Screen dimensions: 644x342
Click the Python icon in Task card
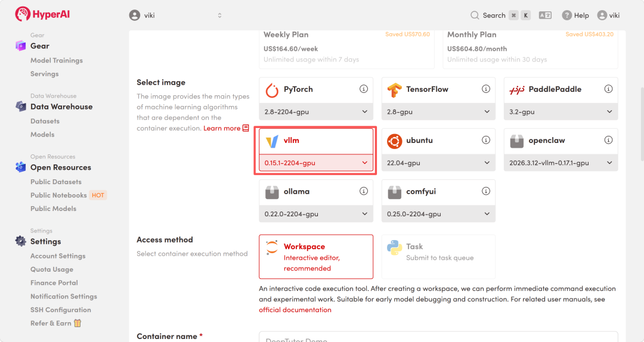pos(394,248)
